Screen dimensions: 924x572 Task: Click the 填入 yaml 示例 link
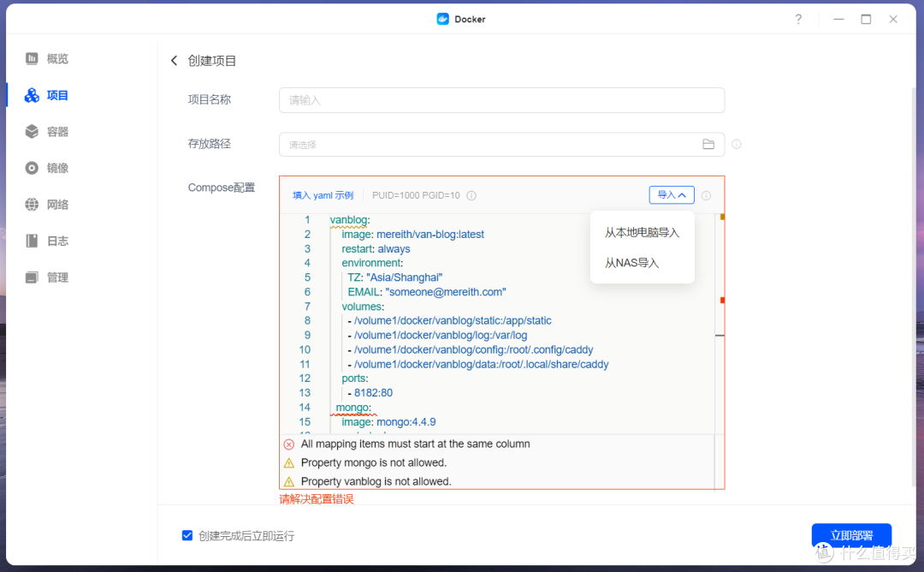[x=323, y=195]
